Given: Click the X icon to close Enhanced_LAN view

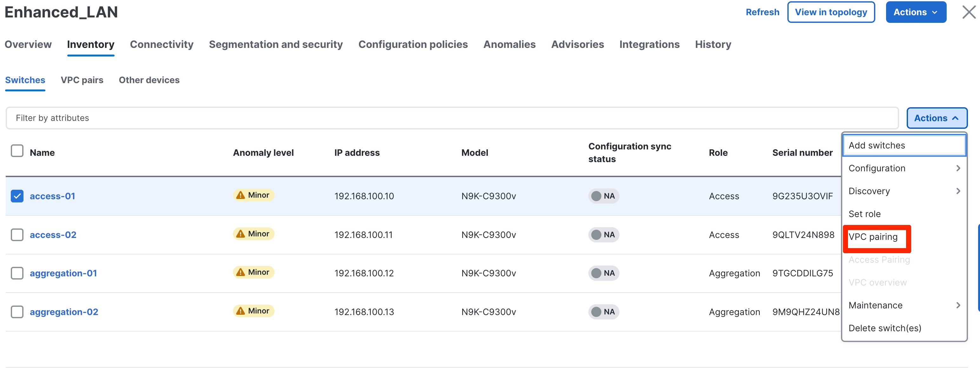Looking at the screenshot, I should [968, 12].
